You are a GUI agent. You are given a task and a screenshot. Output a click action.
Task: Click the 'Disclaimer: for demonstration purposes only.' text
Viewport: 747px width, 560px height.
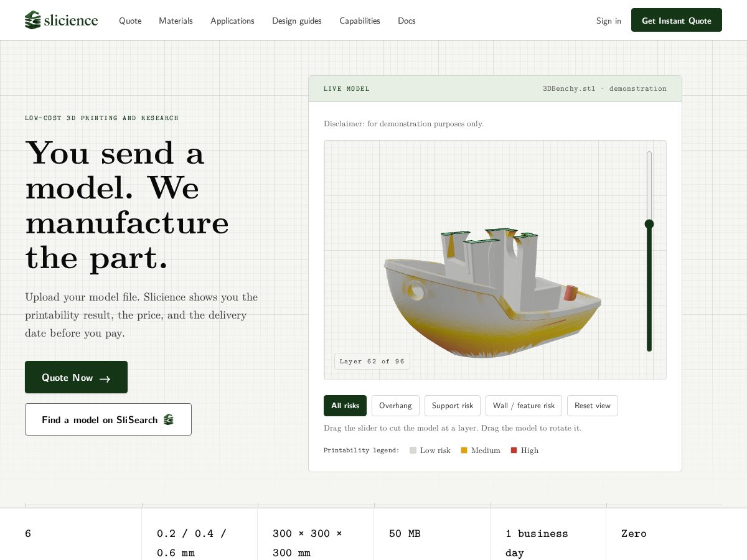(403, 124)
